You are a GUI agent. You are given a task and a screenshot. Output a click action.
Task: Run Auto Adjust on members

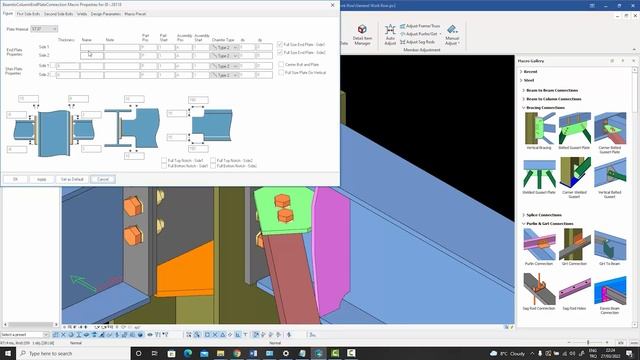click(x=390, y=34)
